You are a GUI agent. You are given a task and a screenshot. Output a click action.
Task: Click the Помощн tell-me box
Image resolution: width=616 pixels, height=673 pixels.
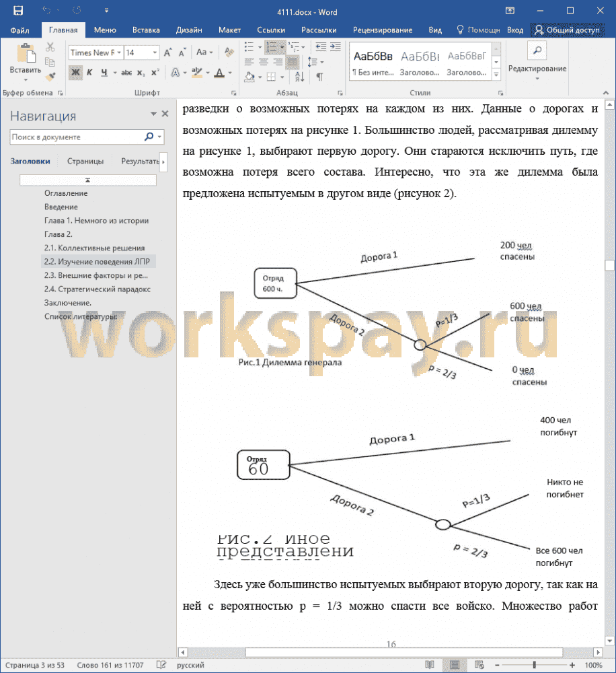click(x=478, y=30)
